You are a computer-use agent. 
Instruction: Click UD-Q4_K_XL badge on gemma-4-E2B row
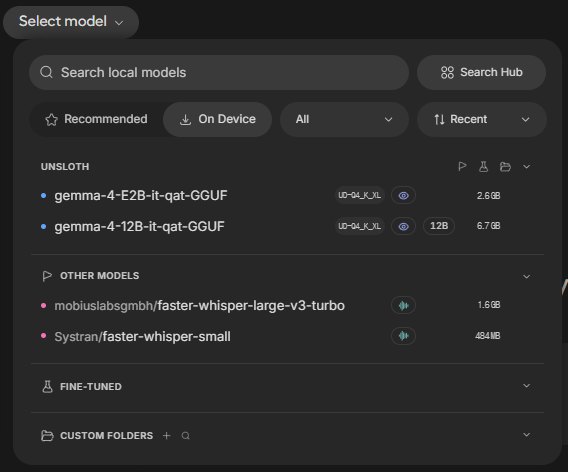(x=359, y=196)
